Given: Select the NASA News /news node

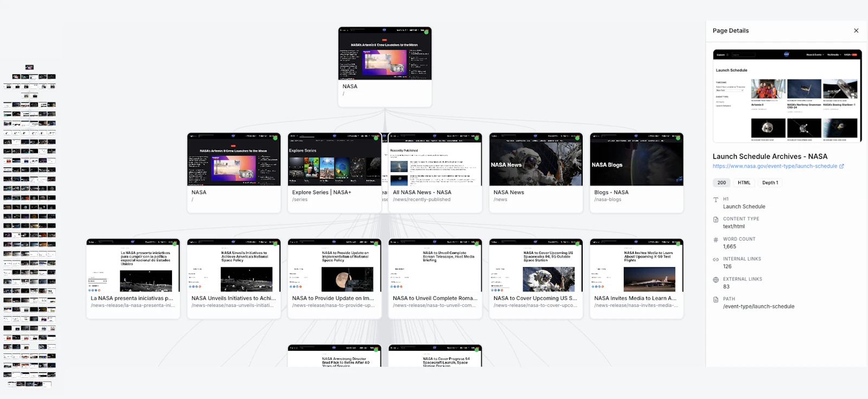Looking at the screenshot, I should click(x=536, y=173).
